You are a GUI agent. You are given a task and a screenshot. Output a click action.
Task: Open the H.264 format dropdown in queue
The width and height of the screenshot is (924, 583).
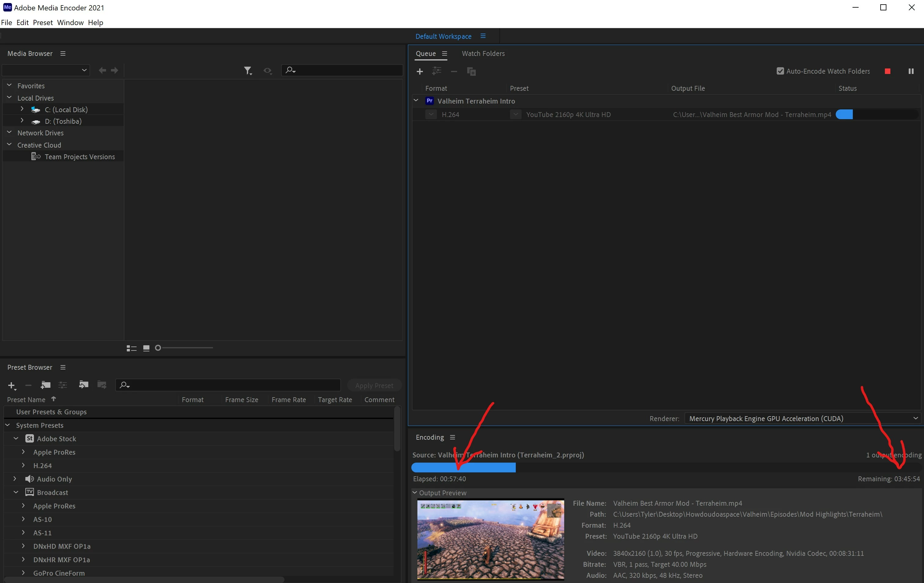431,114
